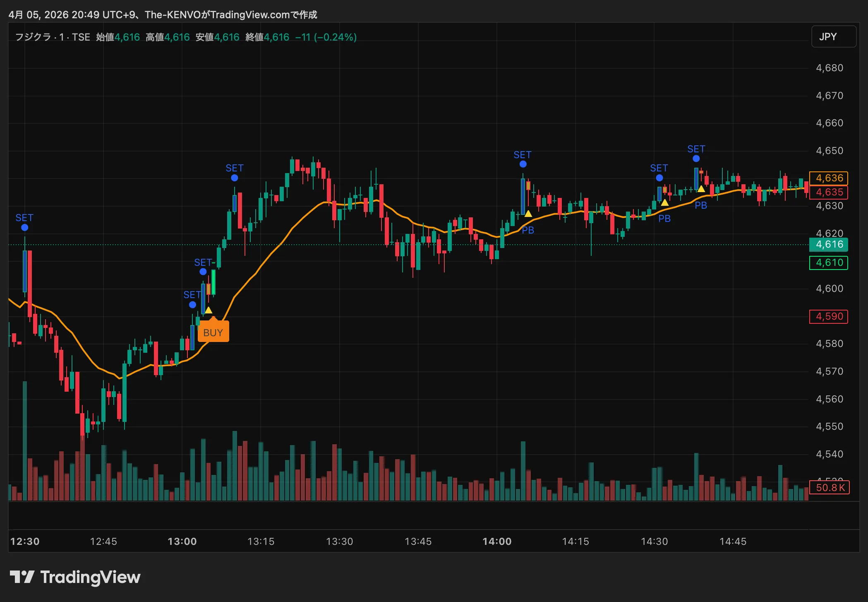Screen dimensions: 868x602
Task: Click the blue SET dot near 12:30
Action: [x=24, y=228]
